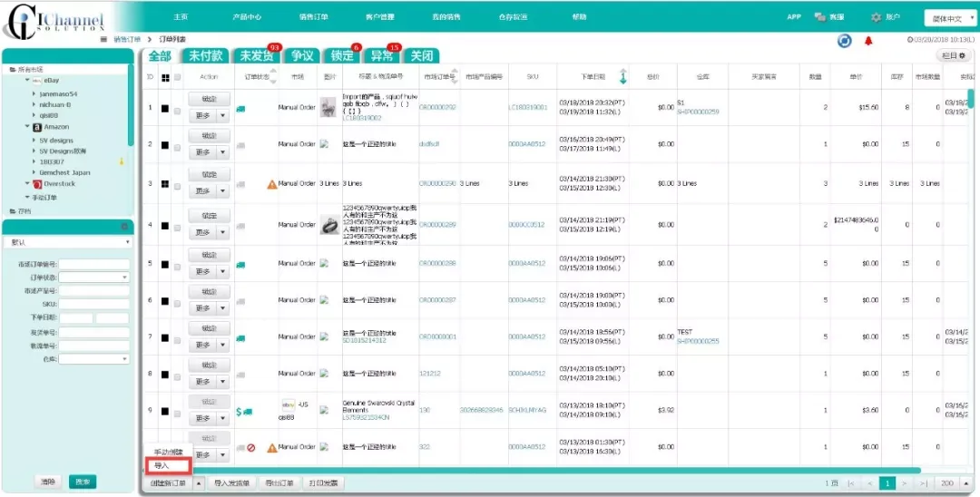Click the sort arrows on 市场订单号 column
Viewport: 980px width, 497px height.
click(x=455, y=77)
